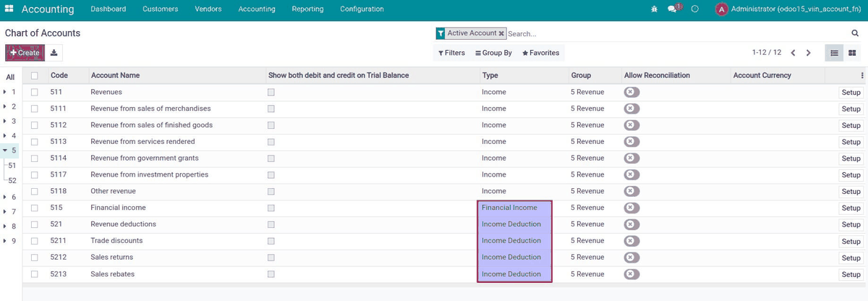Screen dimensions: 868x301
Task: Remove the Active Account filter tag
Action: pos(501,33)
